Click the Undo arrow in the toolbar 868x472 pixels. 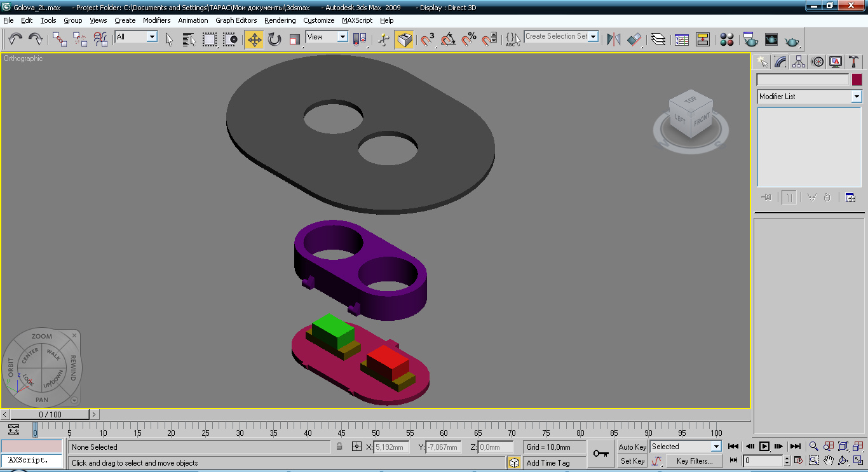[15, 39]
